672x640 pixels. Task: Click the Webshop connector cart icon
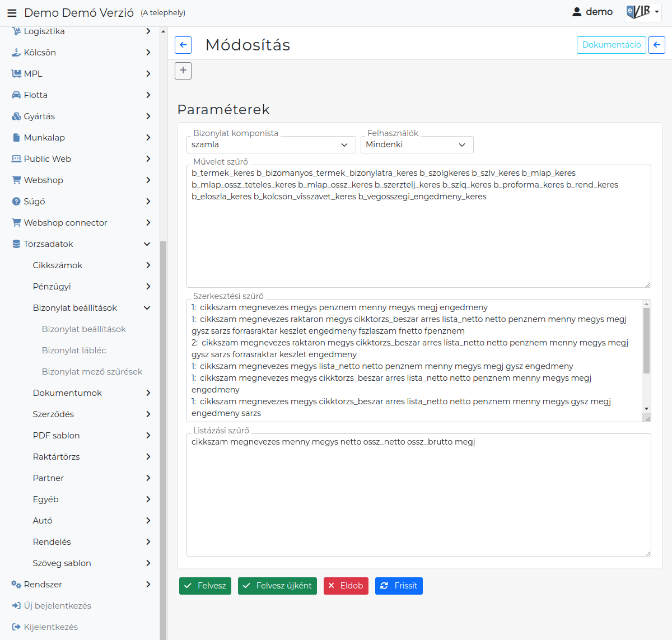tap(16, 223)
